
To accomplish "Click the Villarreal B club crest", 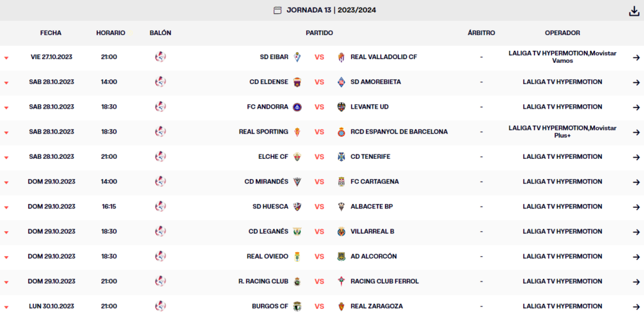I will 341,232.
